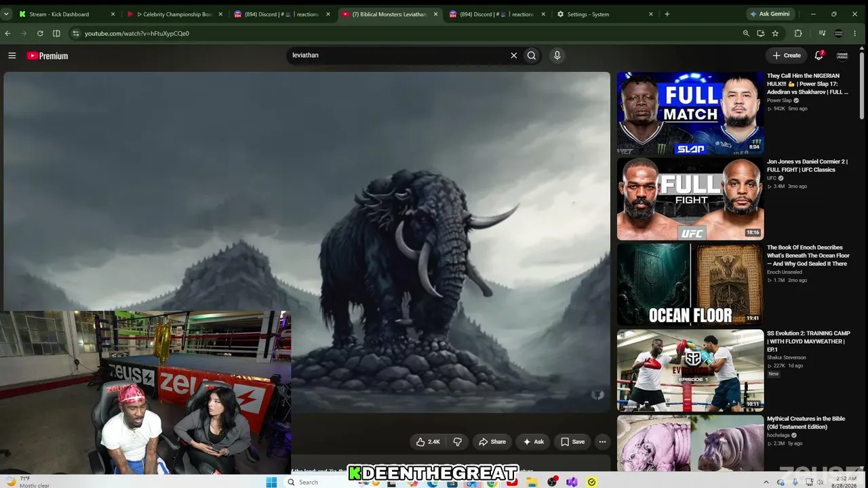Open Jon Jones vs Cormier thumbnail
Screen dimensions: 868x488
(x=690, y=199)
